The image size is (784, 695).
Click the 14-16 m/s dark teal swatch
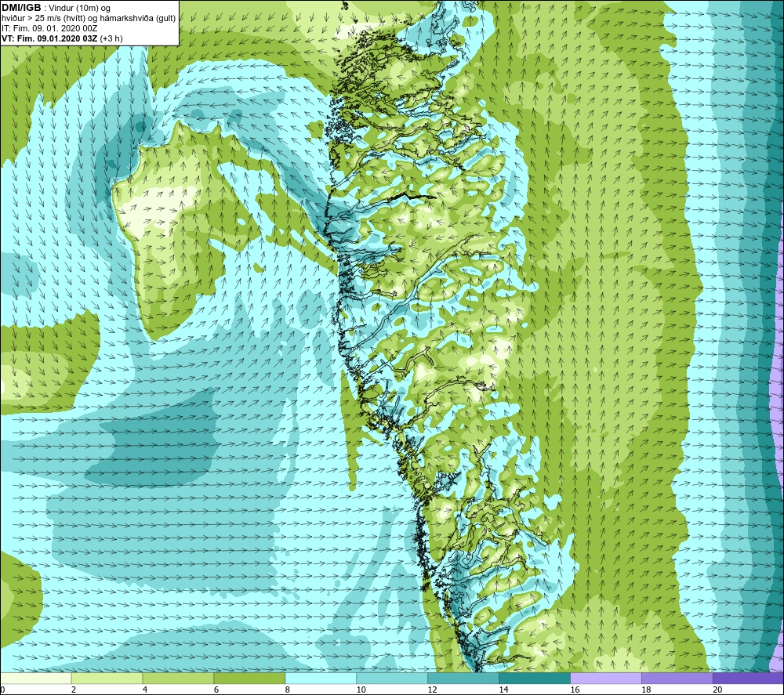pyautogui.click(x=535, y=678)
